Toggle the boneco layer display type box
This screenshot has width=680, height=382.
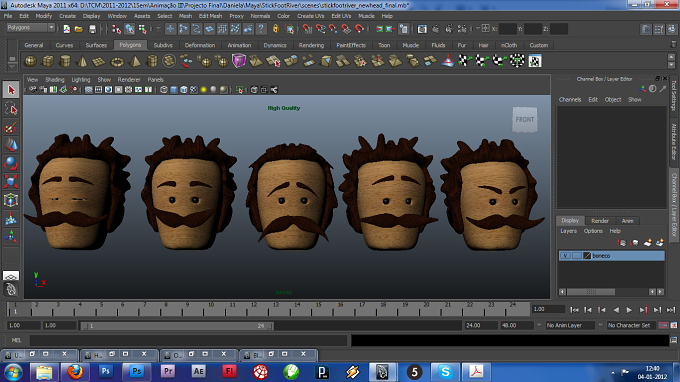[576, 256]
